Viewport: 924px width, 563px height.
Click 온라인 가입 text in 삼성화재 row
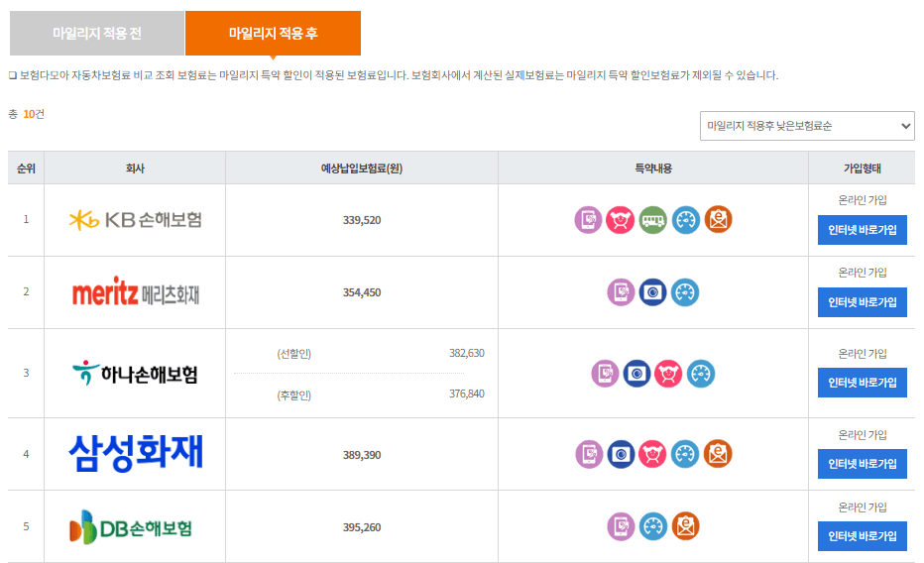(863, 435)
